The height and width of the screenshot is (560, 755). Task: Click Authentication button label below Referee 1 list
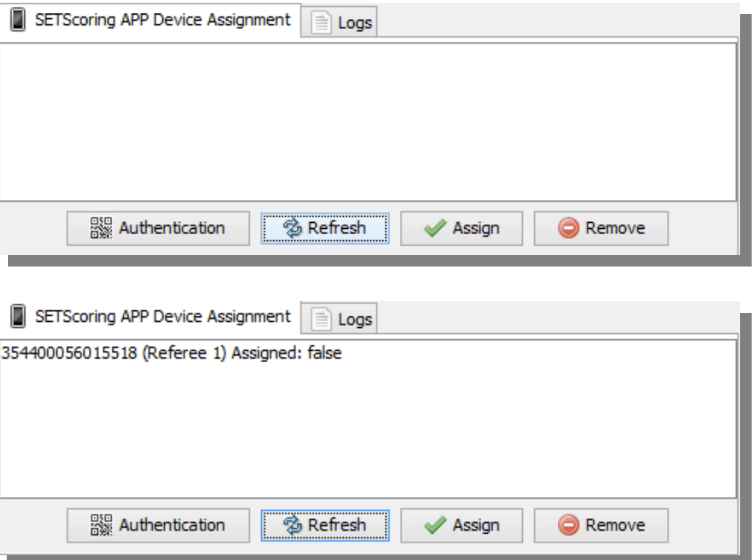pos(172,525)
